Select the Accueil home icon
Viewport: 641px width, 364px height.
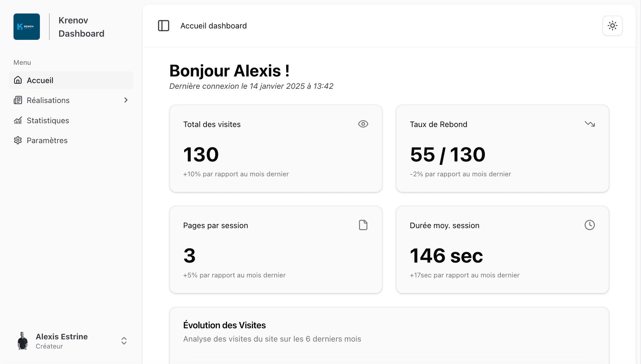click(18, 80)
